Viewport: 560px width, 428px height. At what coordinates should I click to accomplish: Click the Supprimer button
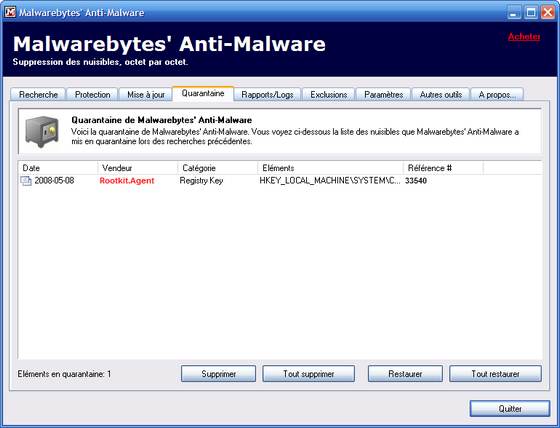pyautogui.click(x=219, y=374)
